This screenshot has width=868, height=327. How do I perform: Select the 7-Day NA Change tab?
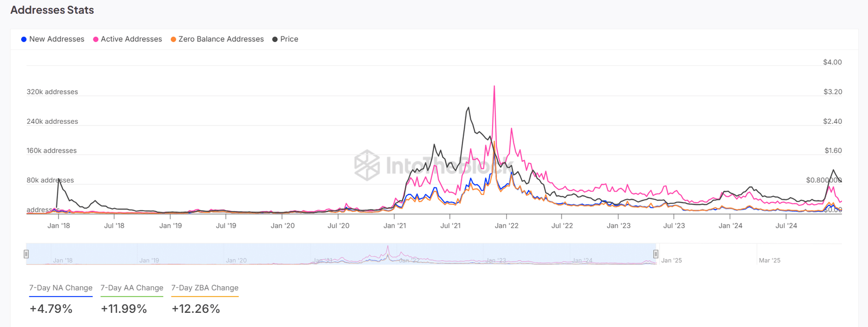(x=61, y=288)
